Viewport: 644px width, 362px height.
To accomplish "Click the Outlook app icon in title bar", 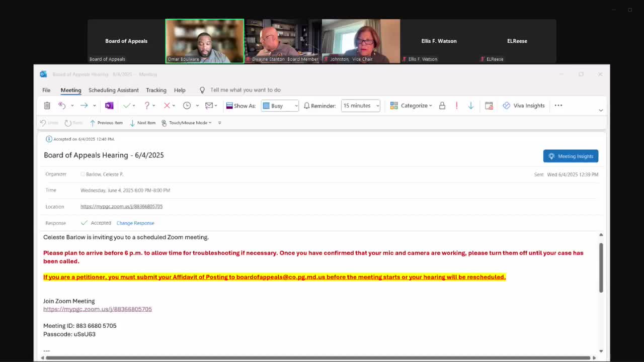I will [43, 74].
